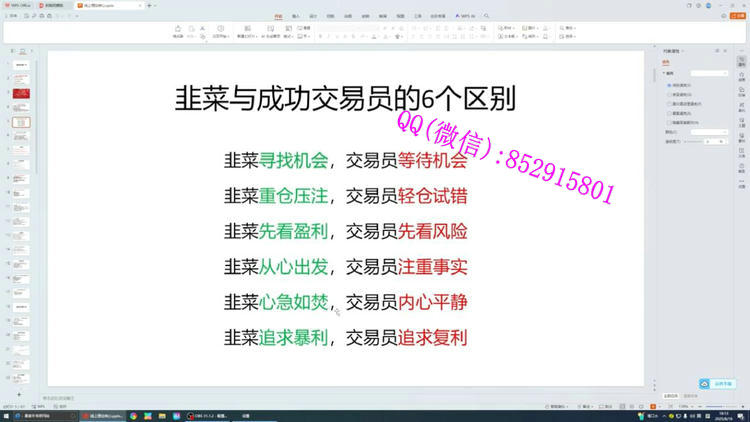This screenshot has width=750, height=422.
Task: Open the Properties icon in the right sidebar
Action: point(741,61)
